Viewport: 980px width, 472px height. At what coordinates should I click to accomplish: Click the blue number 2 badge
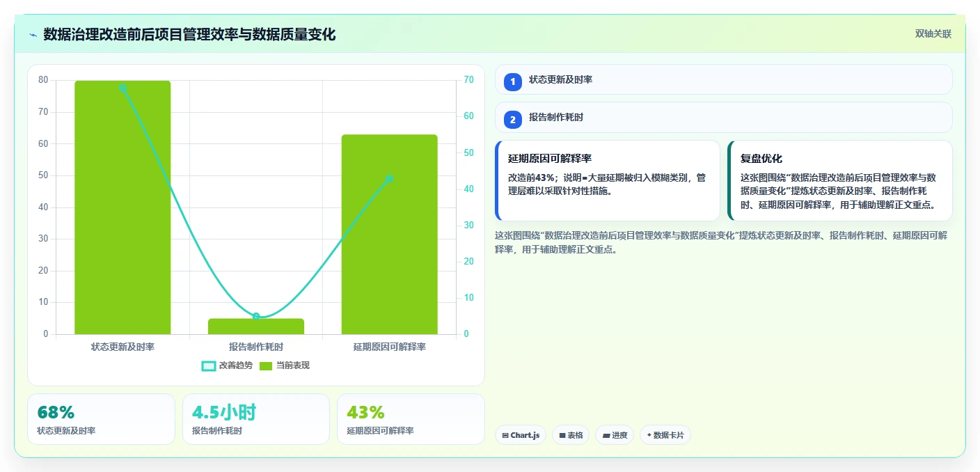coord(513,120)
